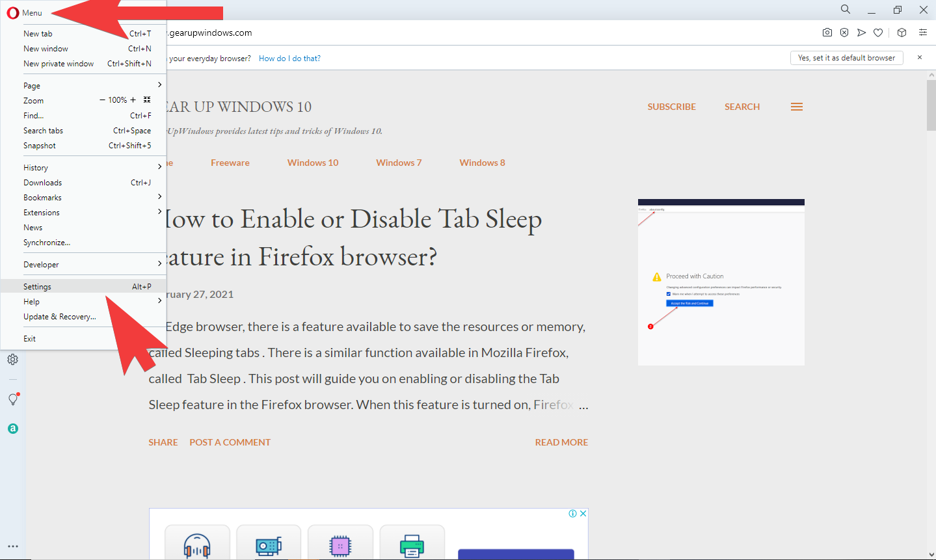Click the headphones icon in ad

[197, 545]
